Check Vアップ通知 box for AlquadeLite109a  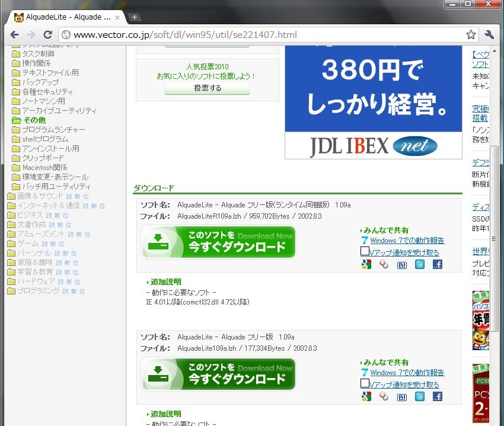[365, 383]
